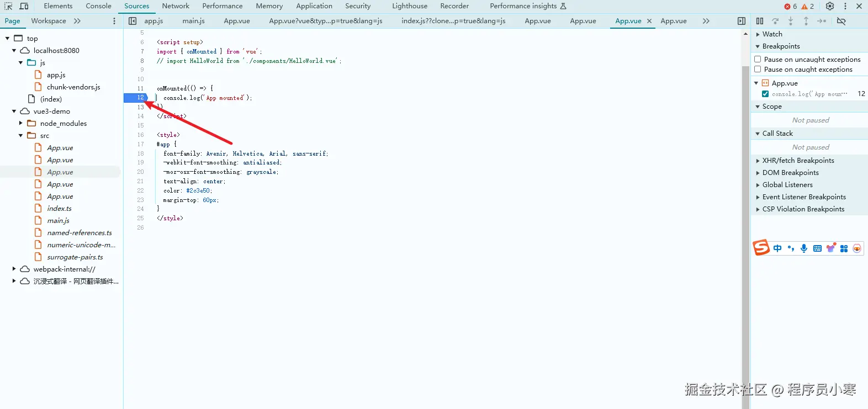Click Sogou punctuation toggle icon
The height and width of the screenshot is (409, 868).
[791, 248]
